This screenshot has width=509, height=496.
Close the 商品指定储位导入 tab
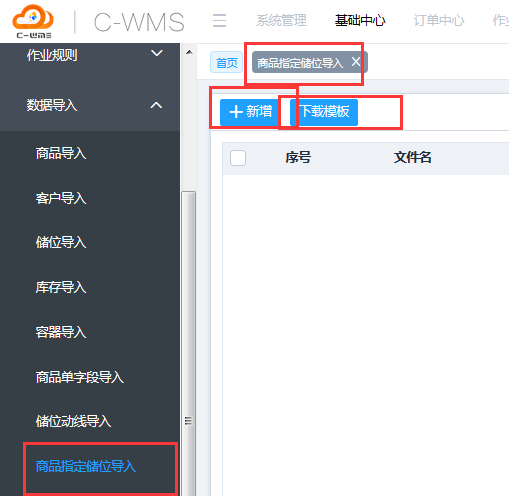click(356, 62)
